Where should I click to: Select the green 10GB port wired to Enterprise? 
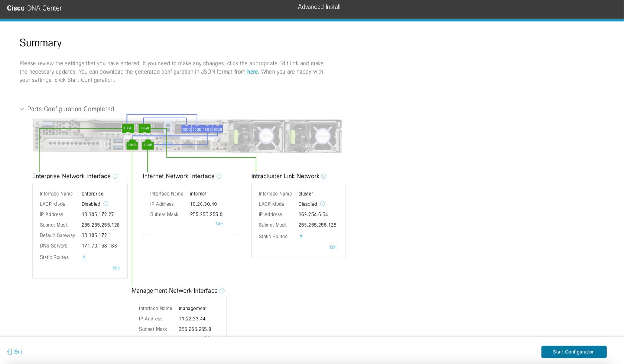tap(128, 128)
